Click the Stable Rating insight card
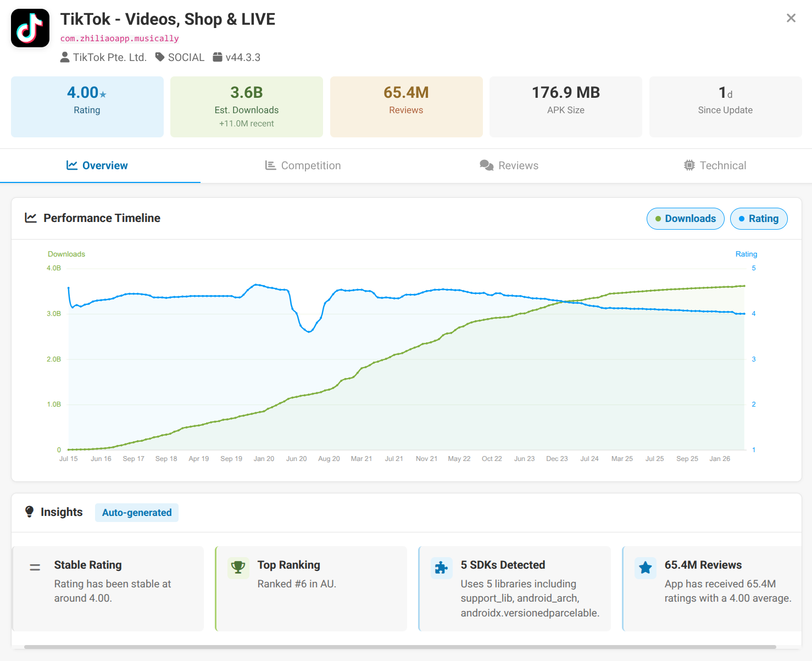The width and height of the screenshot is (812, 661). click(x=108, y=588)
